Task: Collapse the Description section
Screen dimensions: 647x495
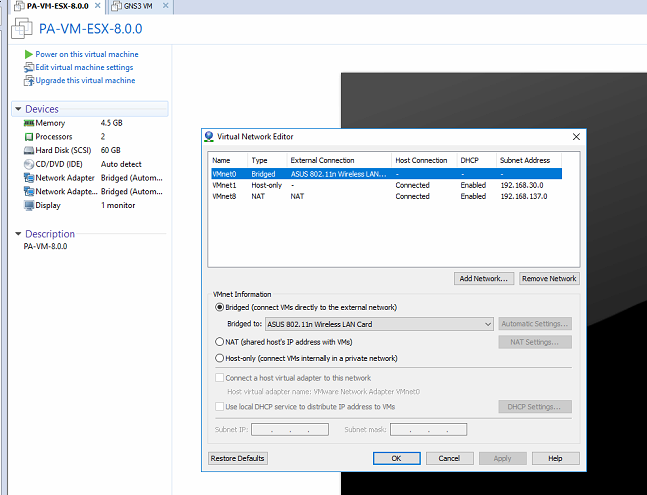Action: [x=17, y=234]
